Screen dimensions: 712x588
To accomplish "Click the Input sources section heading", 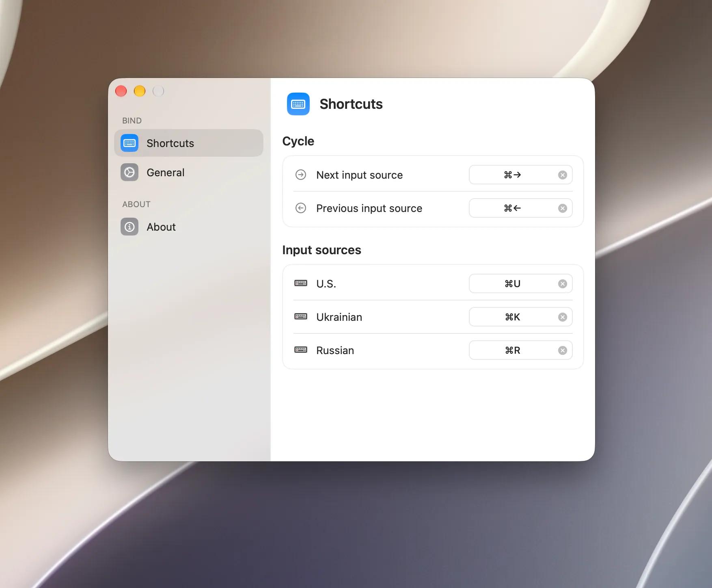I will tap(322, 250).
